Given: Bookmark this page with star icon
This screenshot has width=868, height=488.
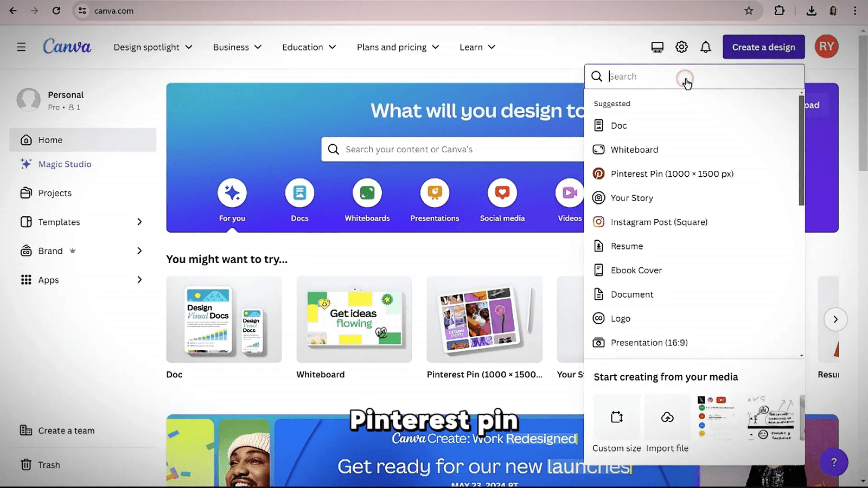Looking at the screenshot, I should (x=749, y=11).
